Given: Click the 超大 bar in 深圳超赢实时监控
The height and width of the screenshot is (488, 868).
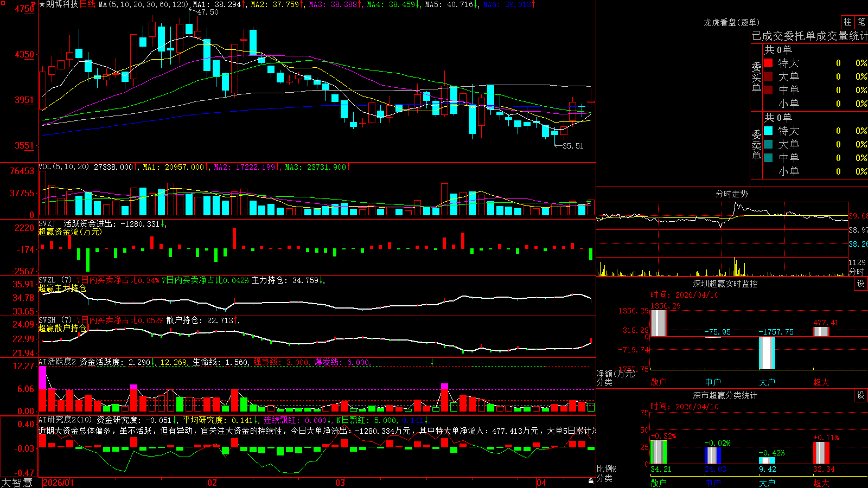Looking at the screenshot, I should click(821, 332).
